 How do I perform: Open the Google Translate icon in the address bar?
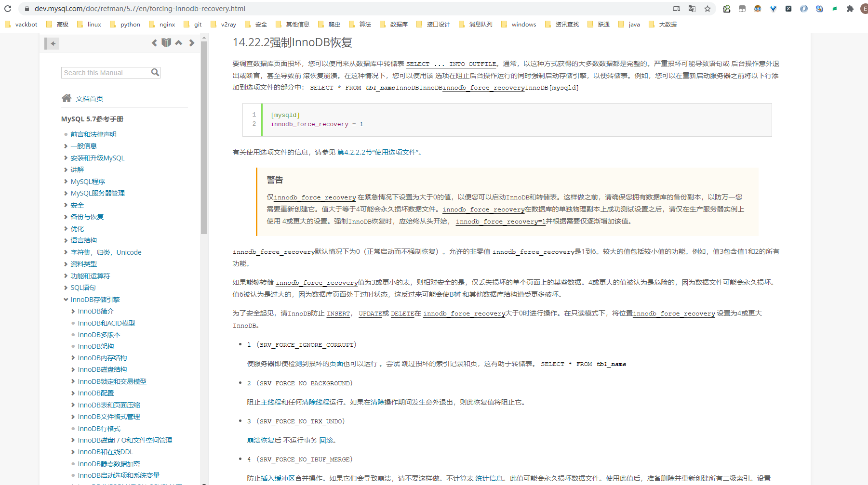[692, 8]
